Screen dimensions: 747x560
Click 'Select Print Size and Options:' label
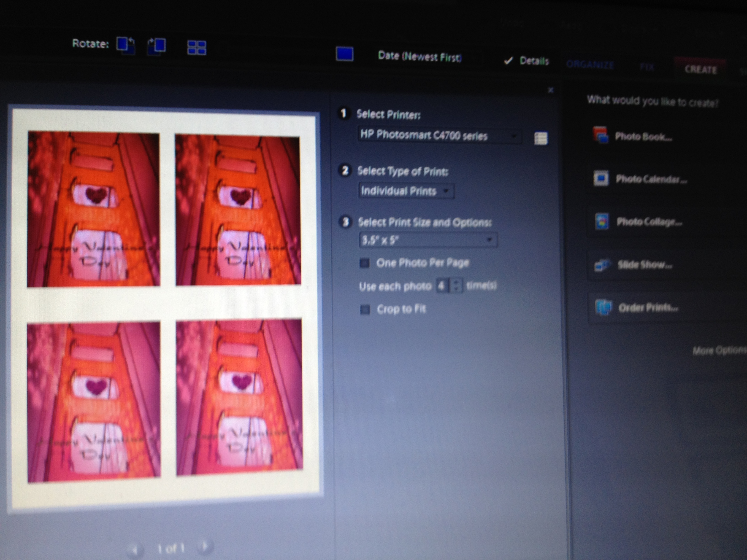(425, 222)
